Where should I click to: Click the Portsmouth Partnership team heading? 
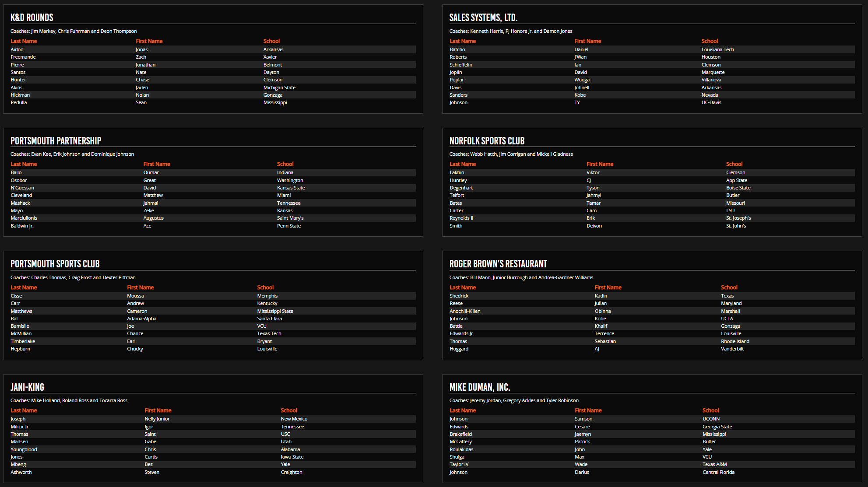(56, 141)
